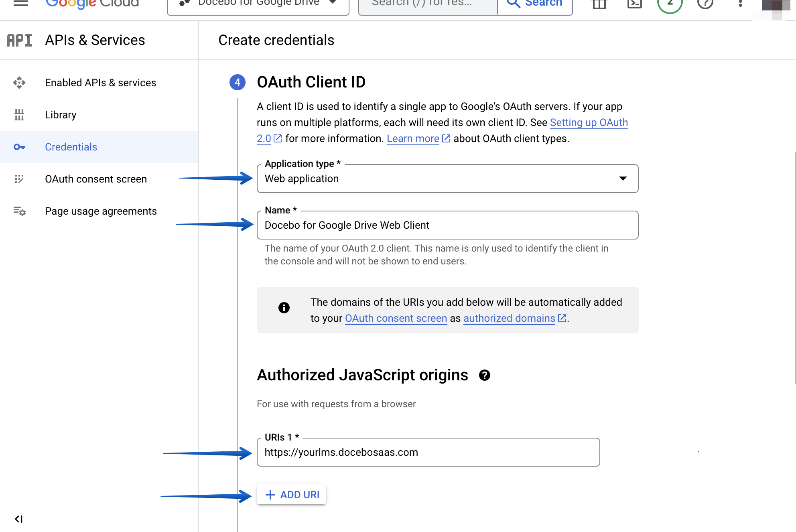The width and height of the screenshot is (796, 532).
Task: Click the Library icon in the sidebar
Action: [19, 115]
